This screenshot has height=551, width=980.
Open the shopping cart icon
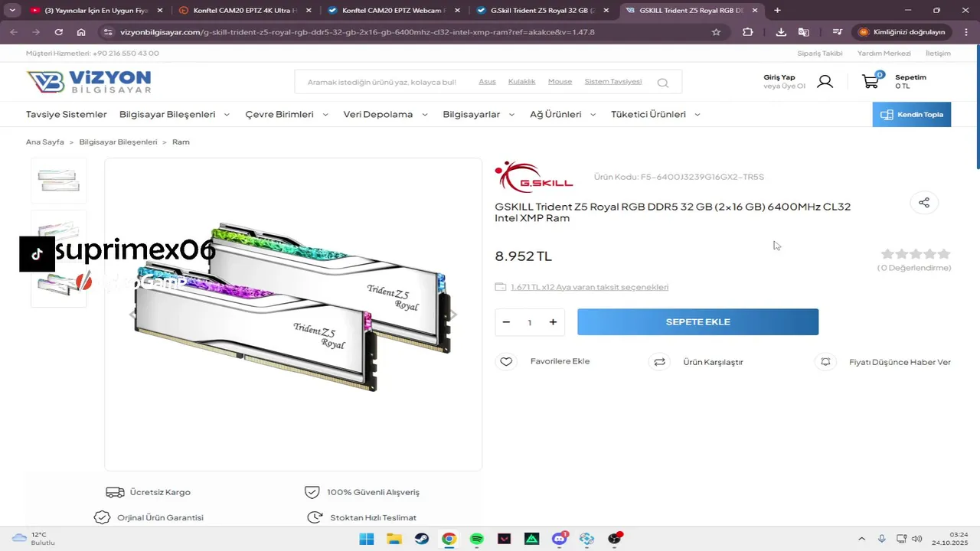871,81
